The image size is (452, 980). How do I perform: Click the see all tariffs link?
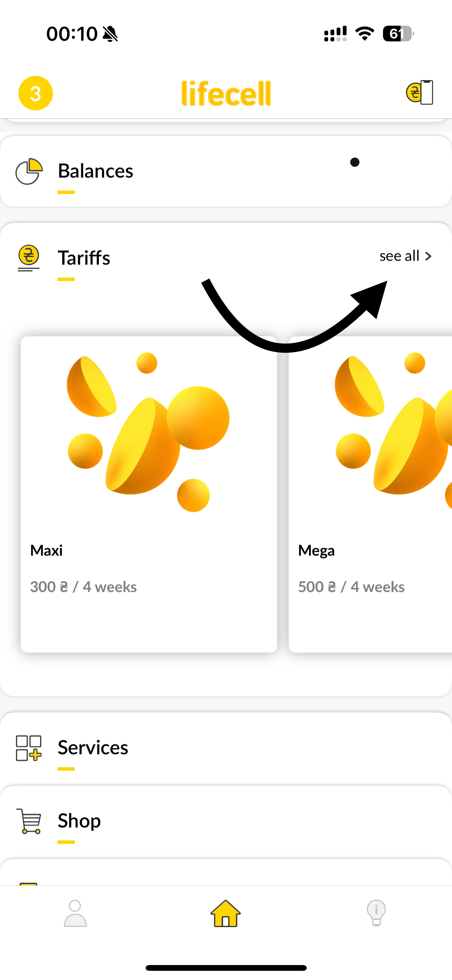click(399, 256)
